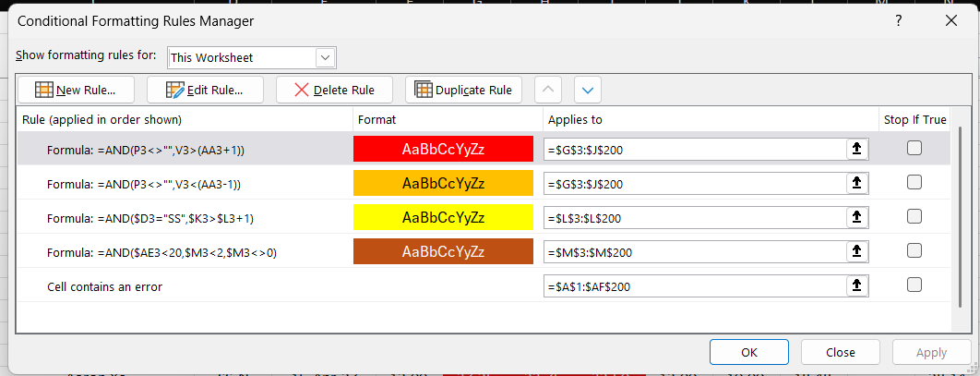Select the rule =AND($D3="SS",$K3>$L3+1)
980x376 pixels.
pyautogui.click(x=484, y=217)
